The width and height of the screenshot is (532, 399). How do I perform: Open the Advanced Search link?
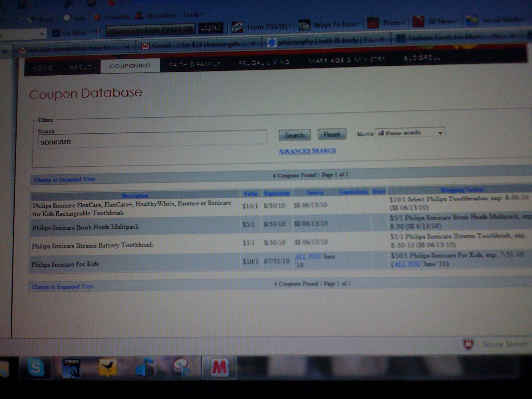pos(307,151)
